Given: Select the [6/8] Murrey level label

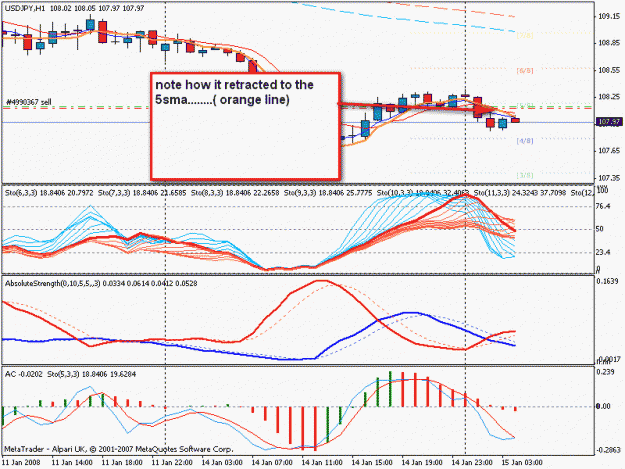Looking at the screenshot, I should click(525, 71).
